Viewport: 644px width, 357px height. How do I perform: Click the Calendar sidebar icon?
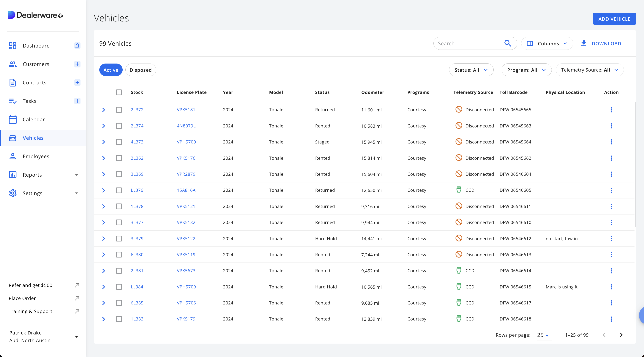(x=12, y=119)
